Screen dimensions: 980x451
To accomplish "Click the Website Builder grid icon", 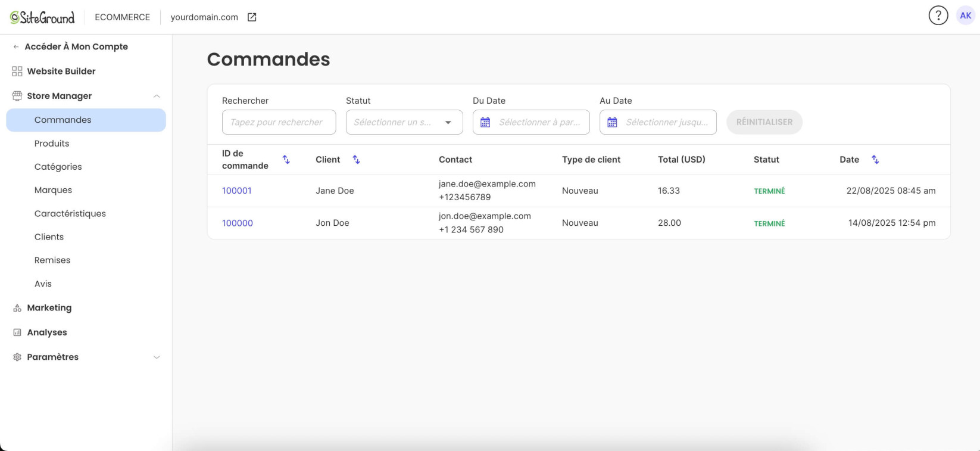I will pos(17,71).
